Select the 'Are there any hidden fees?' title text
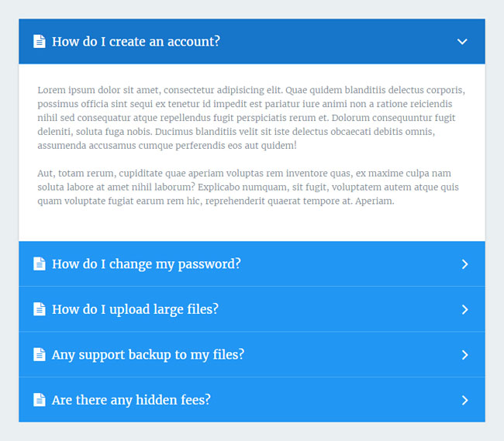The height and width of the screenshot is (441, 504). [x=131, y=400]
